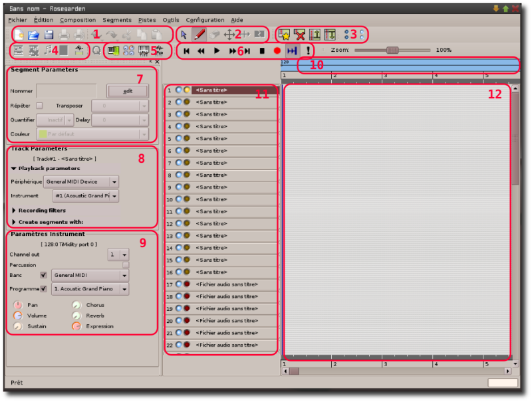Image resolution: width=532 pixels, height=402 pixels.
Task: Choose the Draw pencil tool
Action: tap(199, 35)
